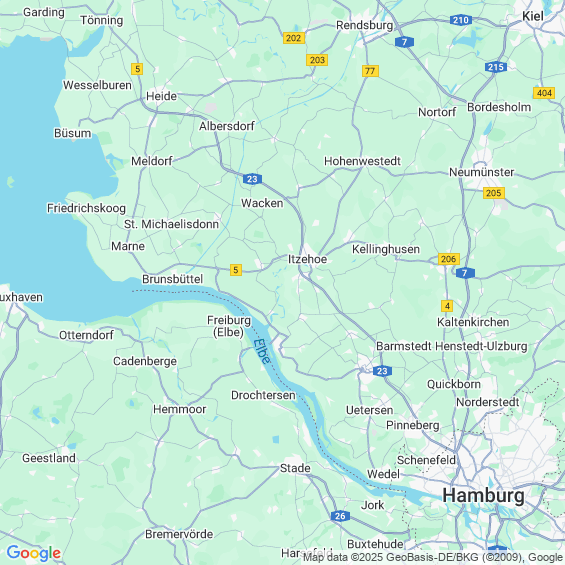Click the yellow 202 road shield
This screenshot has height=565, width=565.
click(x=294, y=38)
